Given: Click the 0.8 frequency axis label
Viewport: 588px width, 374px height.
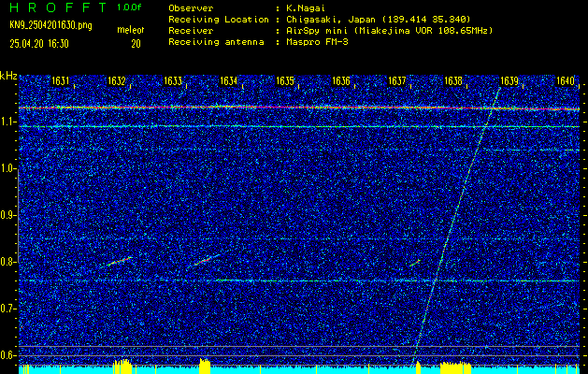Looking at the screenshot, I should pyautogui.click(x=7, y=262).
